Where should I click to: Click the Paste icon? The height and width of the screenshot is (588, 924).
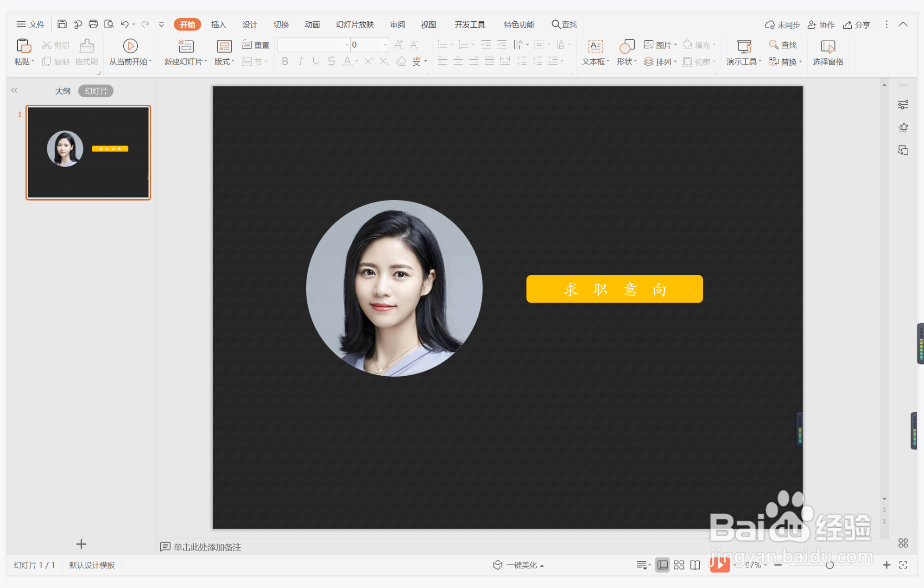point(24,46)
